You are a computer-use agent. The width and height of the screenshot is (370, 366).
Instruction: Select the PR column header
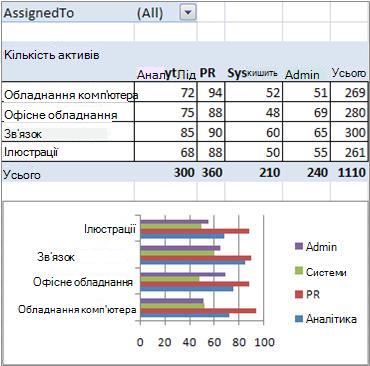tap(208, 73)
